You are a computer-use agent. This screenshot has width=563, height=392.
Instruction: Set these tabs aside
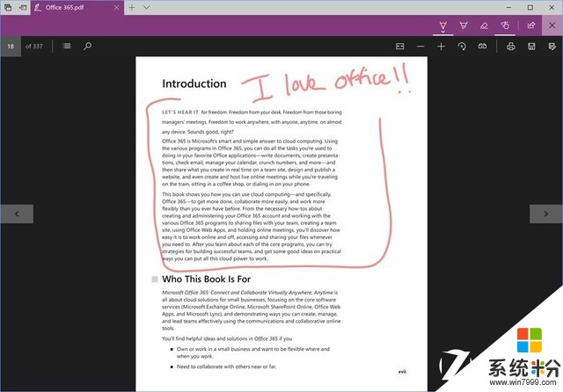point(23,8)
